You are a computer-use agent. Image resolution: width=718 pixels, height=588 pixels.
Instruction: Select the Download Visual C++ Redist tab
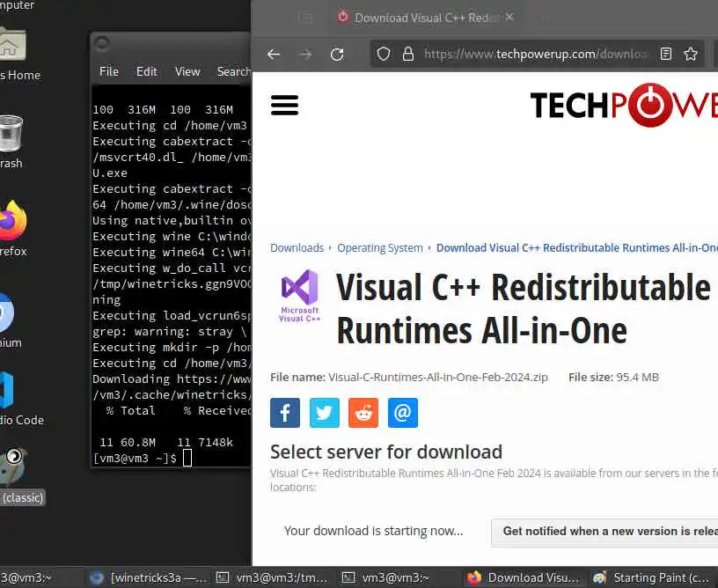pos(426,18)
